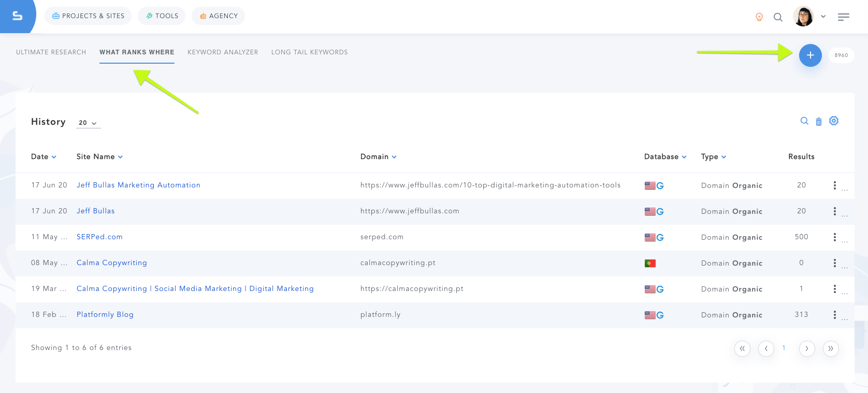868x393 pixels.
Task: Open the user profile avatar
Action: (x=803, y=17)
